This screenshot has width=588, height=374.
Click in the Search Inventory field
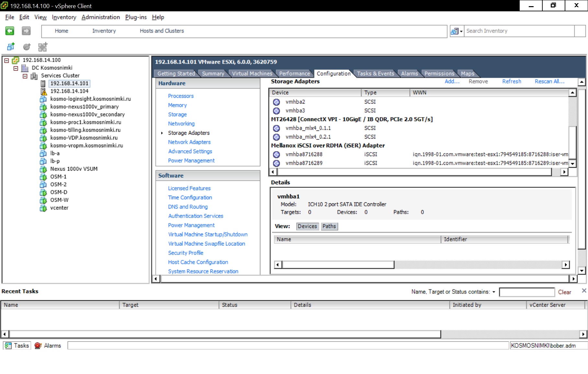click(x=519, y=31)
